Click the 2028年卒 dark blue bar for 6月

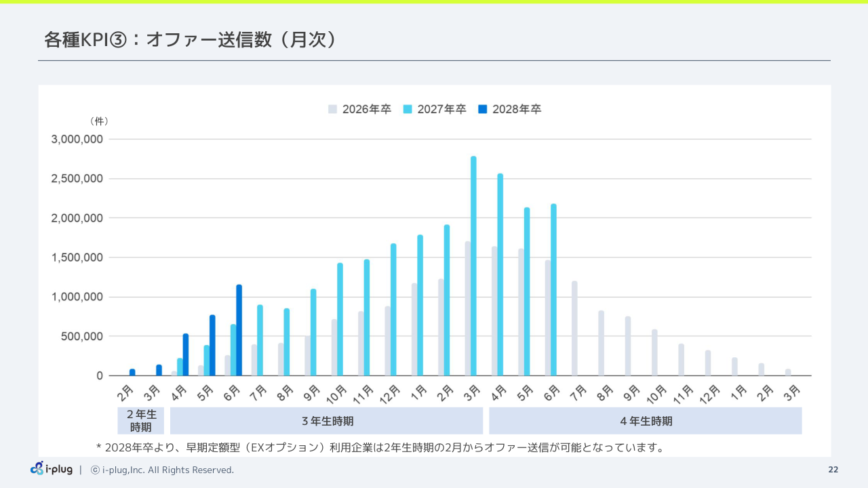point(239,330)
